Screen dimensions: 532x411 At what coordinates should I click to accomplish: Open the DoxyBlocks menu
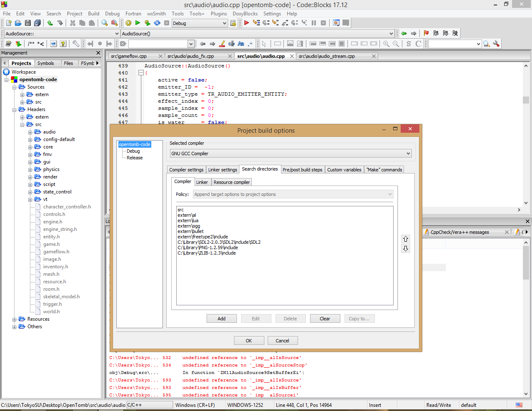pos(245,14)
